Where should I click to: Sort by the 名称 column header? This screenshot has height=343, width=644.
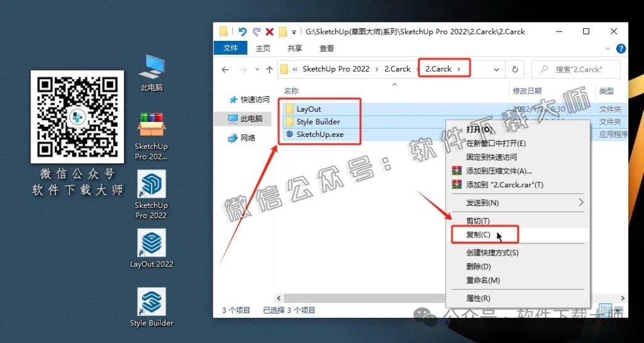pos(291,91)
